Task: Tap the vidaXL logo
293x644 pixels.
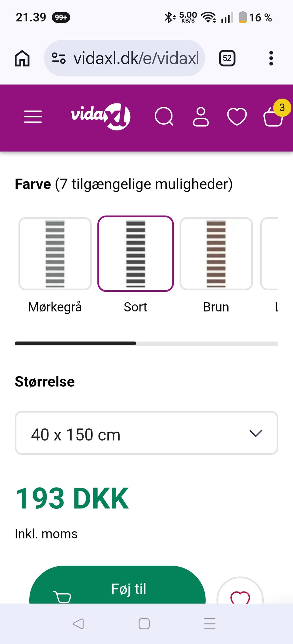Action: 101,116
